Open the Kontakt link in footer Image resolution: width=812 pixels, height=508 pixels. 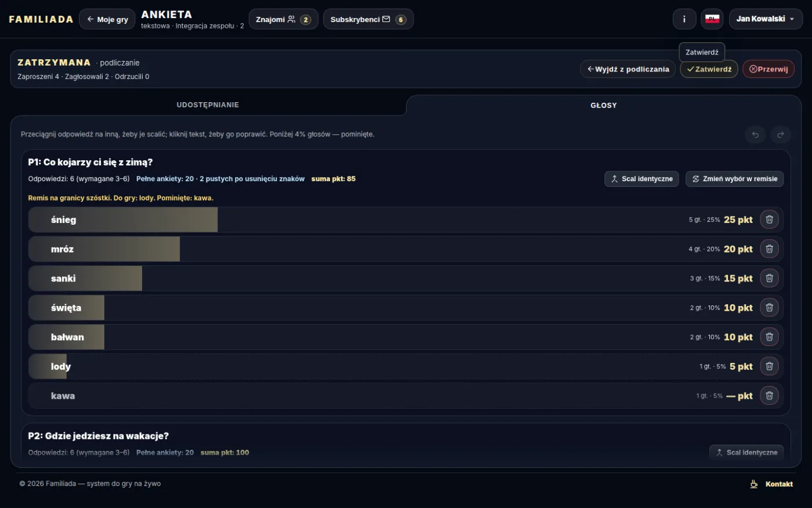click(772, 484)
